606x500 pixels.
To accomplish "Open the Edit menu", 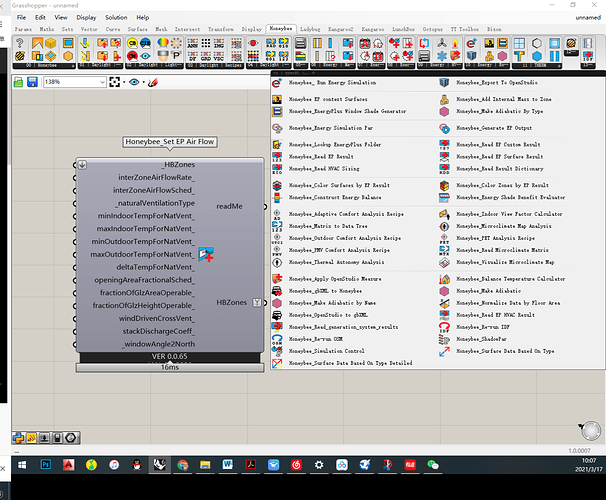I will (x=40, y=17).
